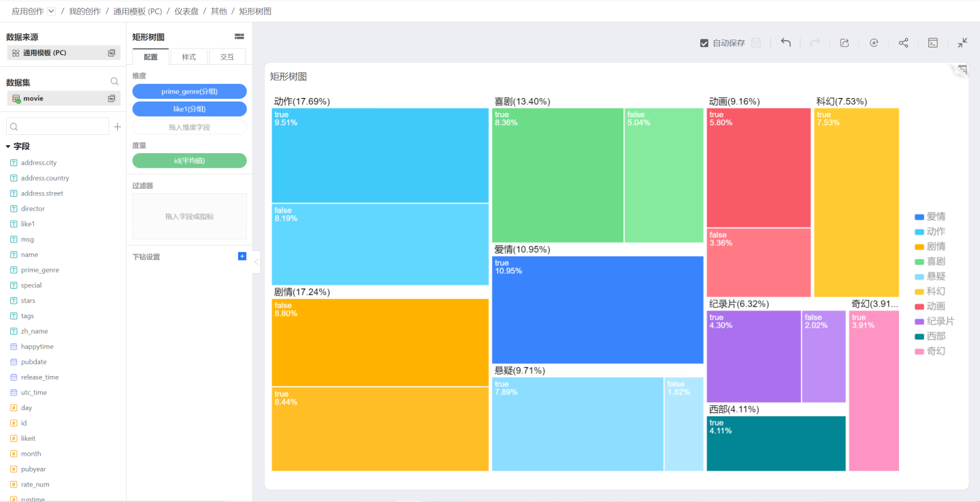Click blue plus icon beside 下钻设置

242,256
